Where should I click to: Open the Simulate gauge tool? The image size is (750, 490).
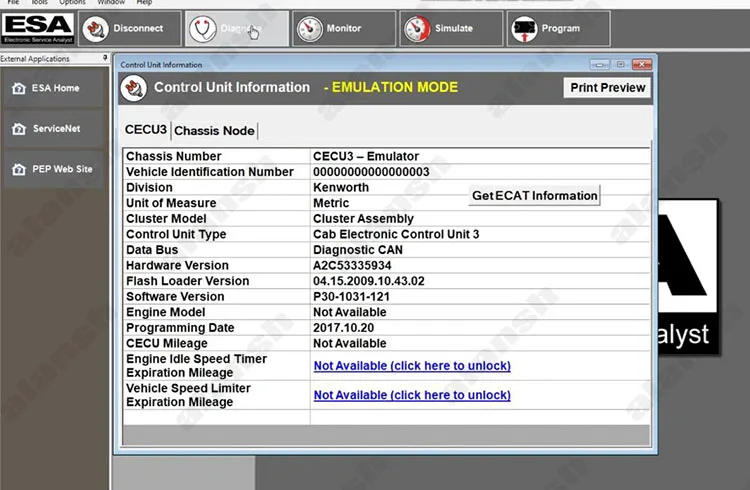click(x=451, y=29)
